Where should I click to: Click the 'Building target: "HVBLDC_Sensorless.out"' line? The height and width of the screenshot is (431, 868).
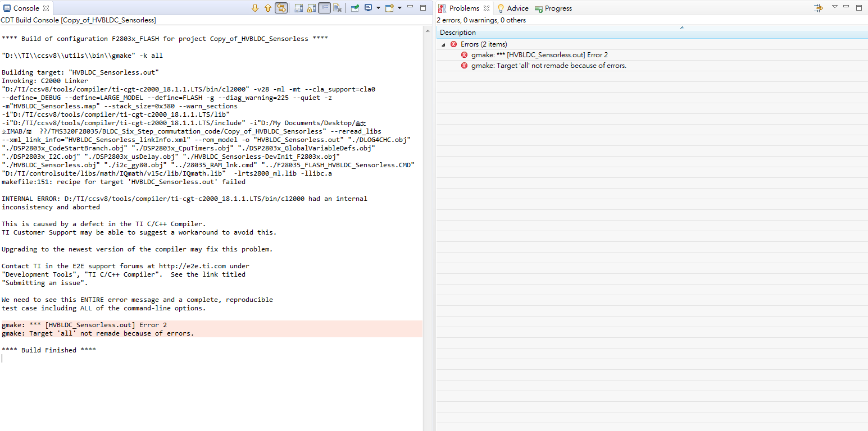click(80, 72)
